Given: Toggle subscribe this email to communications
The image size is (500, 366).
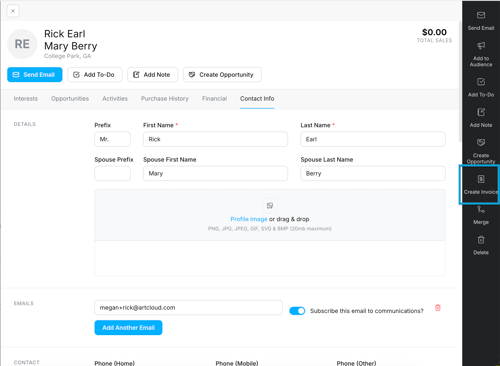Looking at the screenshot, I should click(297, 311).
